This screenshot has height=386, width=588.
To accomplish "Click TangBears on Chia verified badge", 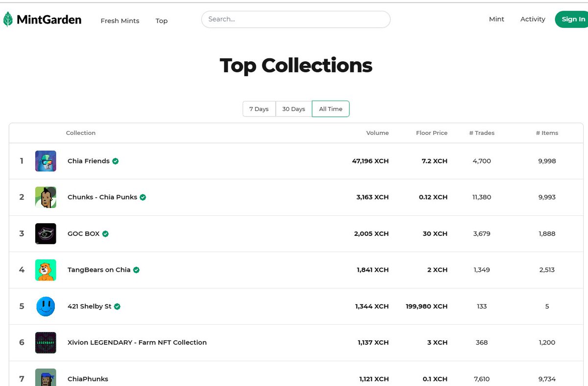I will 136,270.
